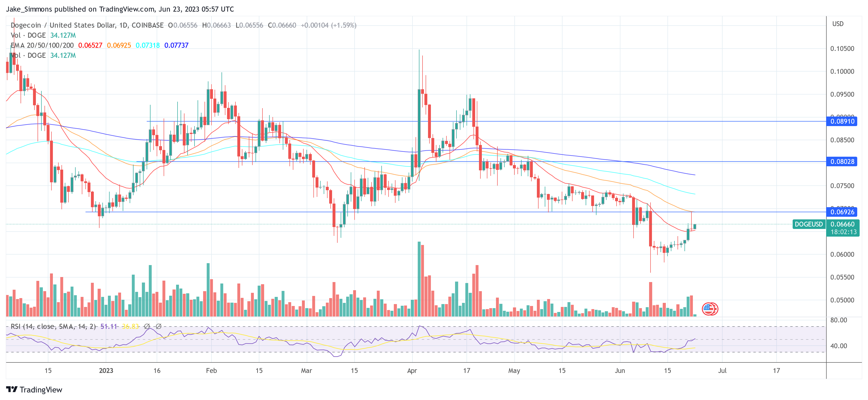The height and width of the screenshot is (400, 868).
Task: Click the USD currency label on price axis
Action: [x=838, y=24]
